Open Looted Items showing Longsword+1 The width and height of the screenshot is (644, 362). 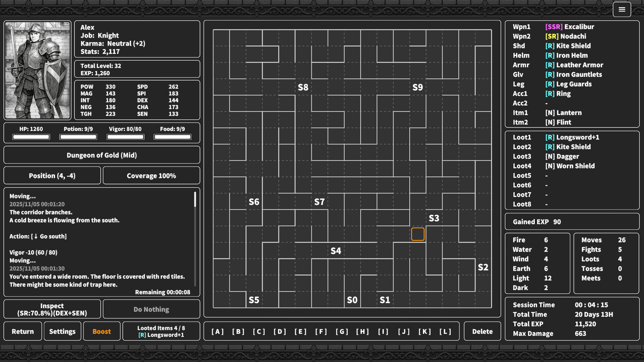tap(161, 331)
